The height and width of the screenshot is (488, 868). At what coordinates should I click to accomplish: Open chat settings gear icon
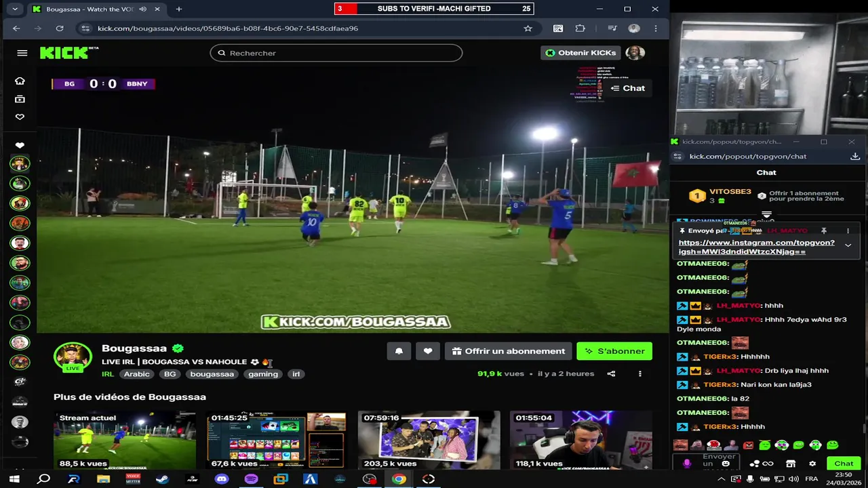click(x=812, y=464)
